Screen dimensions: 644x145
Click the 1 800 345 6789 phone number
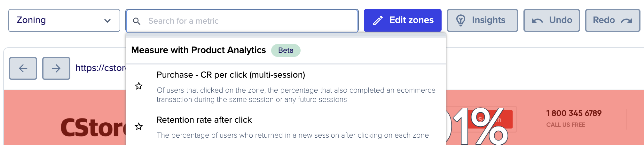point(574,113)
